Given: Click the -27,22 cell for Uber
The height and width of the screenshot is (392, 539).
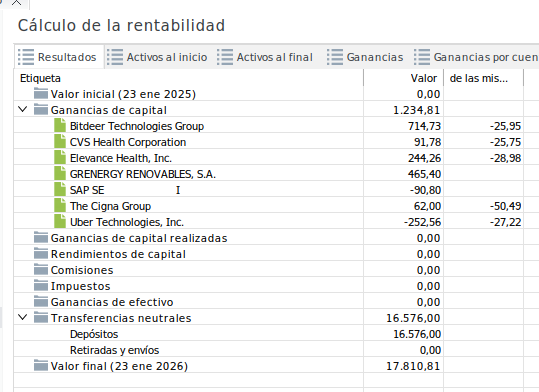Looking at the screenshot, I should [x=505, y=222].
